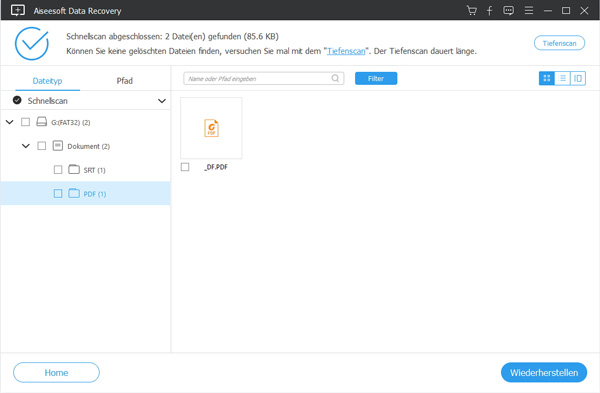Open the hamburger menu icon
This screenshot has height=393, width=600.
click(529, 10)
